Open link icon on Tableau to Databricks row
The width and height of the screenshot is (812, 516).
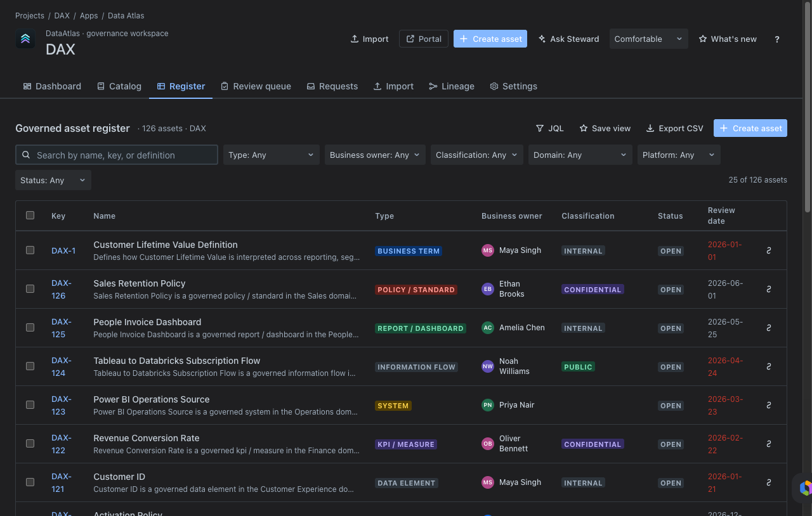coord(769,366)
